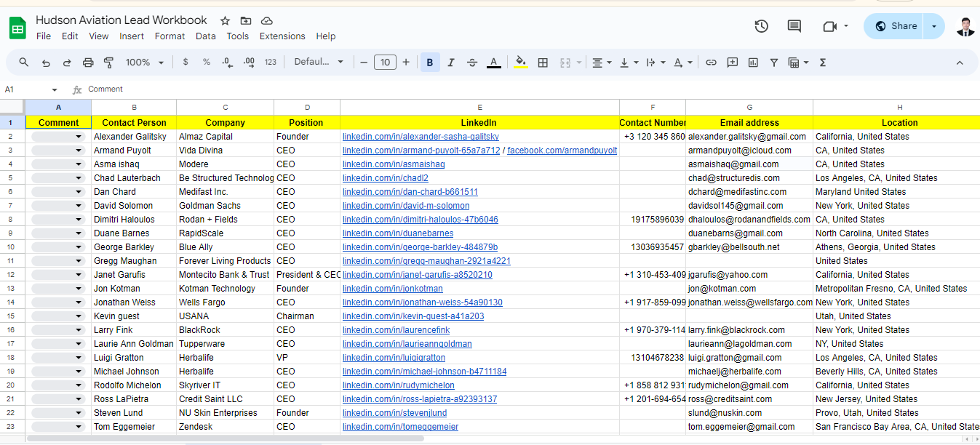Open the fill color picker
Image resolution: width=980 pixels, height=445 pixels.
tap(520, 63)
